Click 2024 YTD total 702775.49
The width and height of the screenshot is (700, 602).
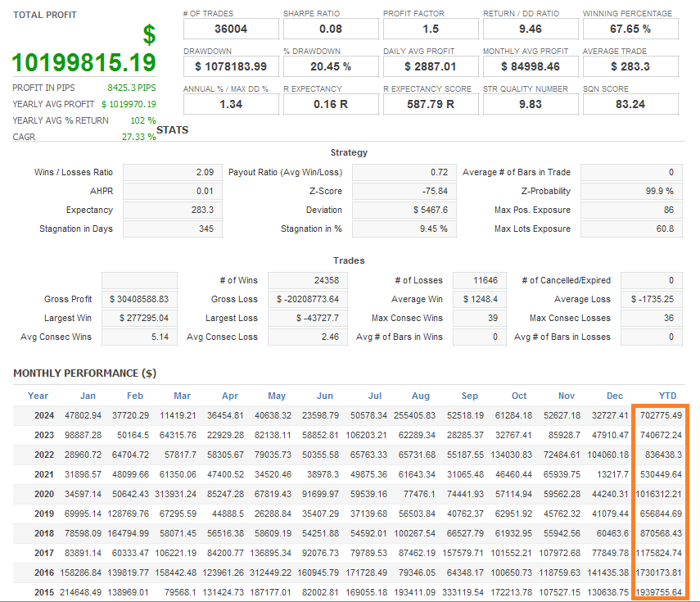661,415
